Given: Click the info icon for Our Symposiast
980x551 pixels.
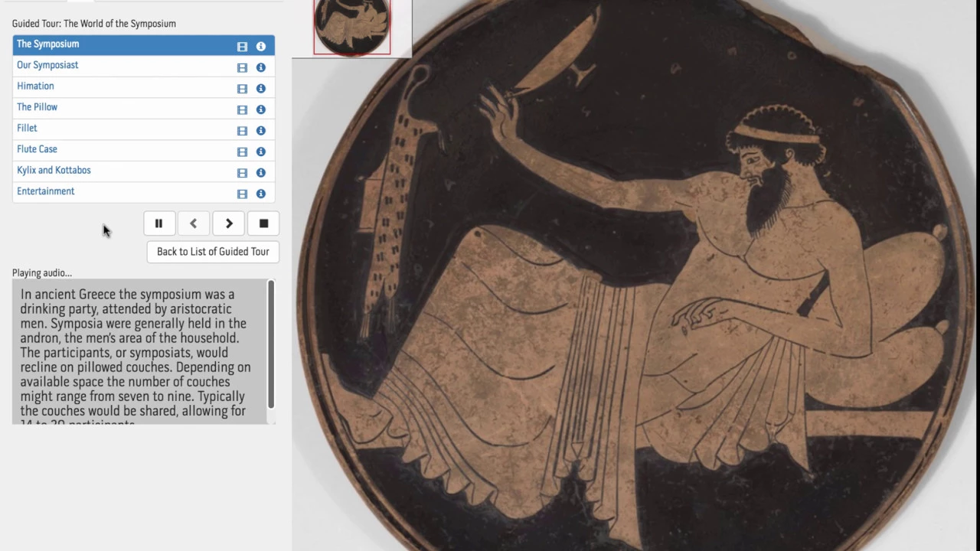Looking at the screenshot, I should click(x=261, y=67).
